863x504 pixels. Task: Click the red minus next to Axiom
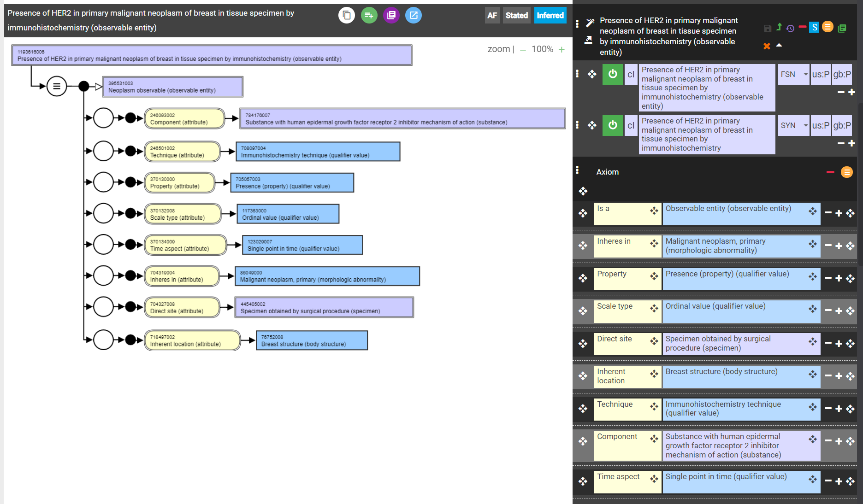pos(830,172)
